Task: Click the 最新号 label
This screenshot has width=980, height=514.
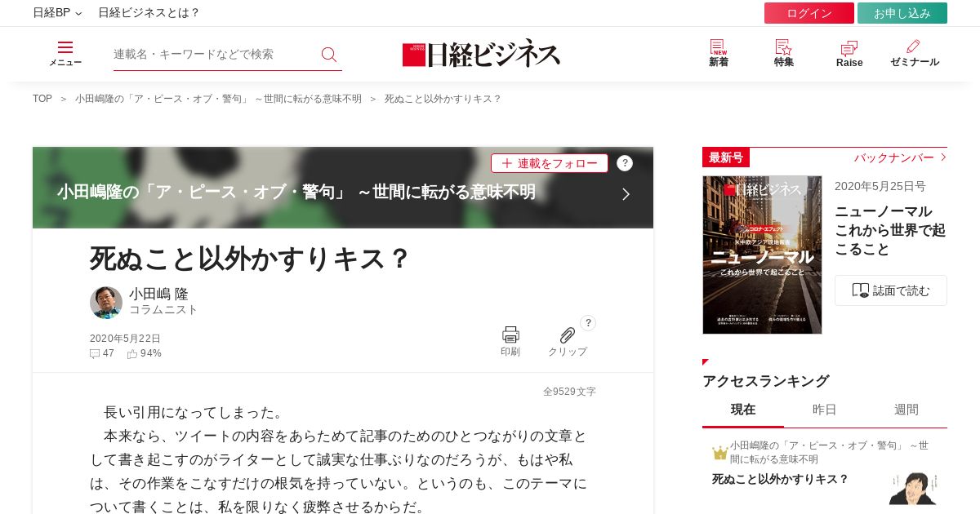Action: pyautogui.click(x=726, y=157)
